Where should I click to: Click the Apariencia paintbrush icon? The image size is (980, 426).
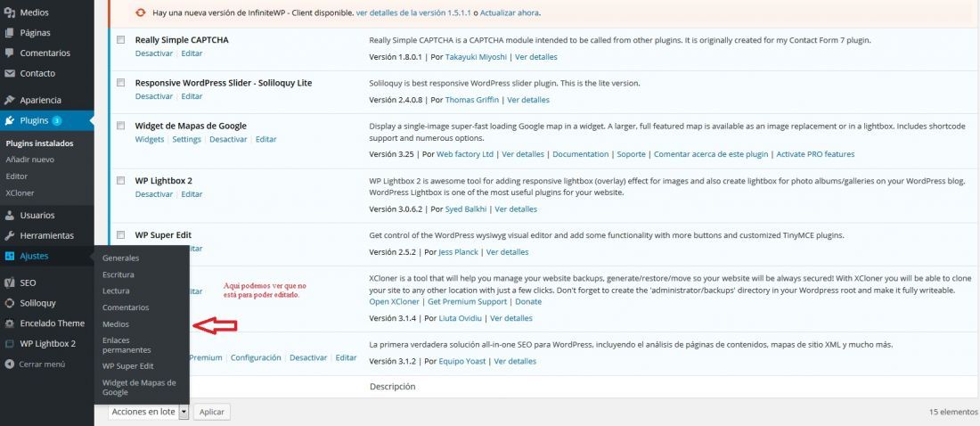click(10, 100)
